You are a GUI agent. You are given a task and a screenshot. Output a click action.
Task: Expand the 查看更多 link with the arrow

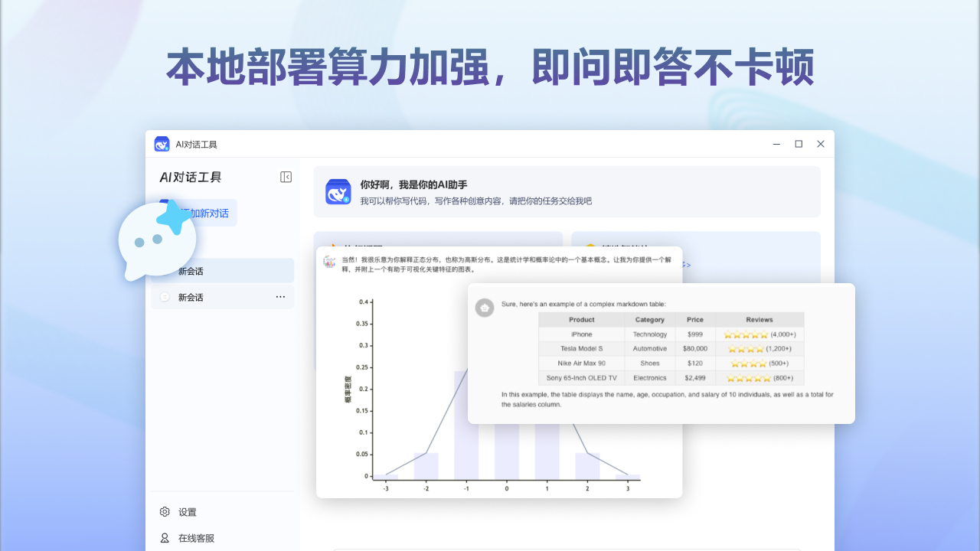[685, 264]
